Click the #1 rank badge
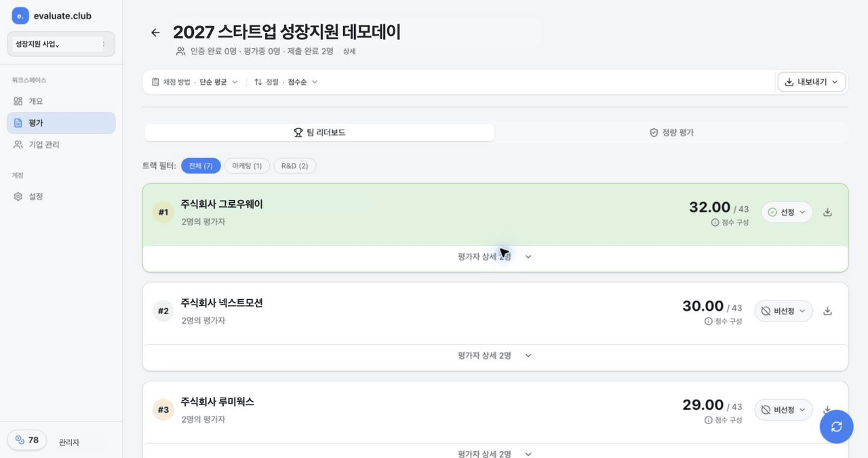 [163, 212]
